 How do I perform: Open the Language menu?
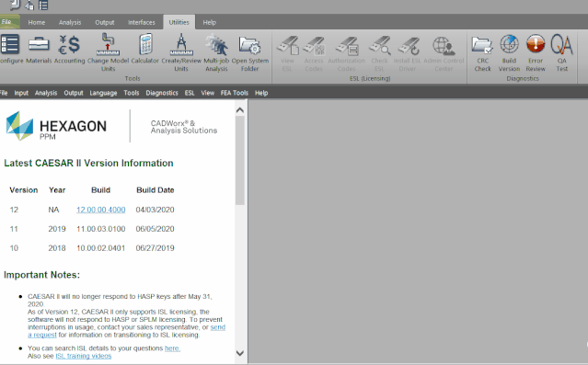point(103,93)
